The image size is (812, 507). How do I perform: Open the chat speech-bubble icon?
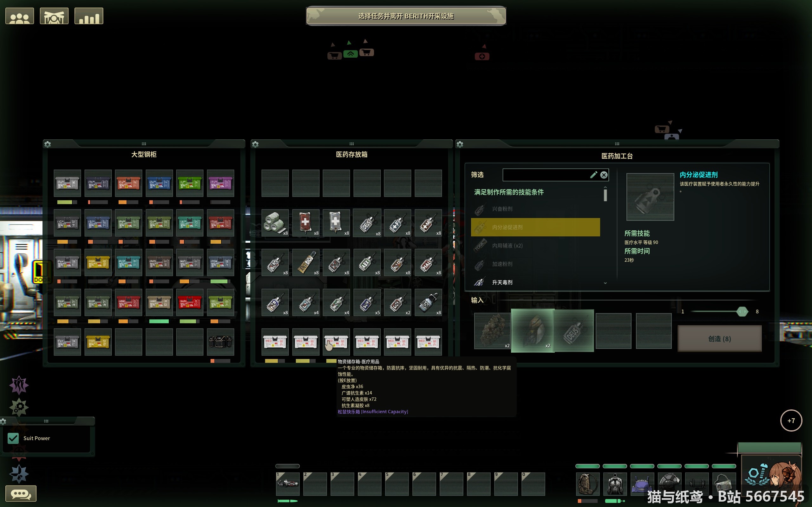(21, 494)
